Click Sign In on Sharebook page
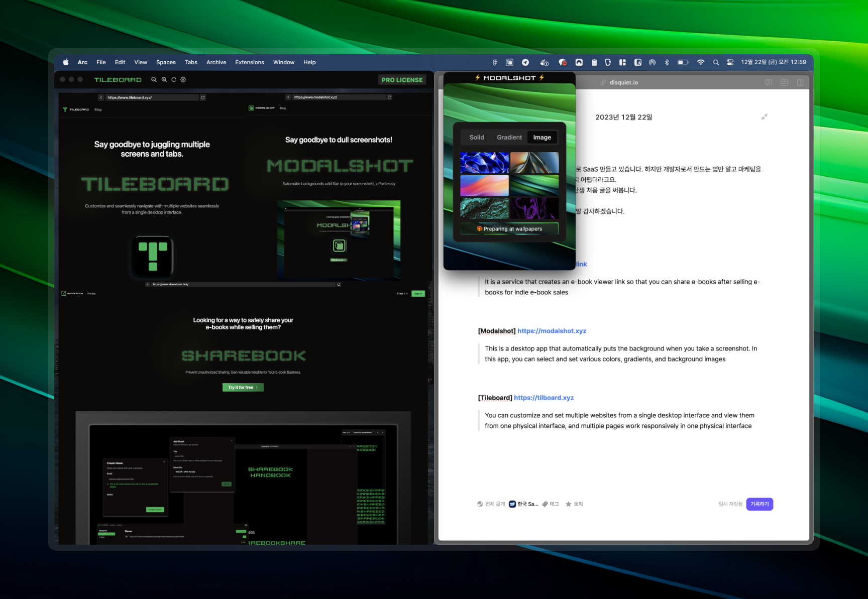Screen dimensions: 868x599 pos(418,293)
